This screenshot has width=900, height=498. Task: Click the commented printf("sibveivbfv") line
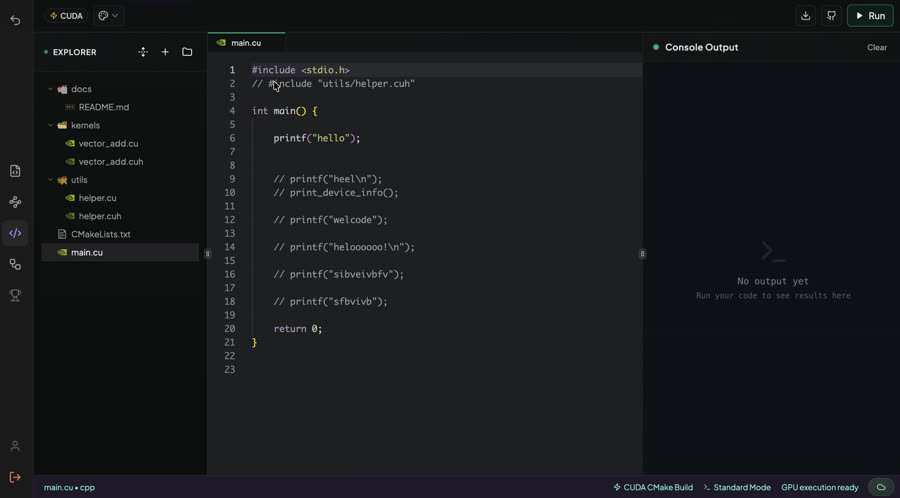tap(339, 274)
